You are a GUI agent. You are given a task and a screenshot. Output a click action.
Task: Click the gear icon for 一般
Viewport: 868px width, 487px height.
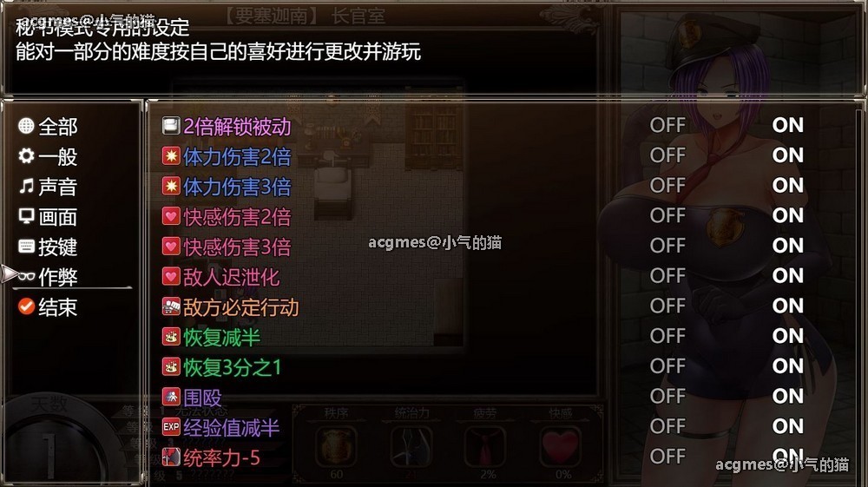[26, 156]
